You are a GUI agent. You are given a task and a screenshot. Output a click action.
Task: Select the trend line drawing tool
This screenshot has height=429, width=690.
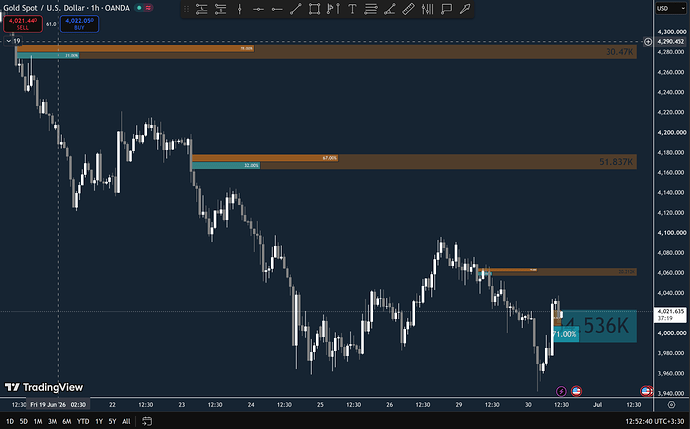(296, 9)
